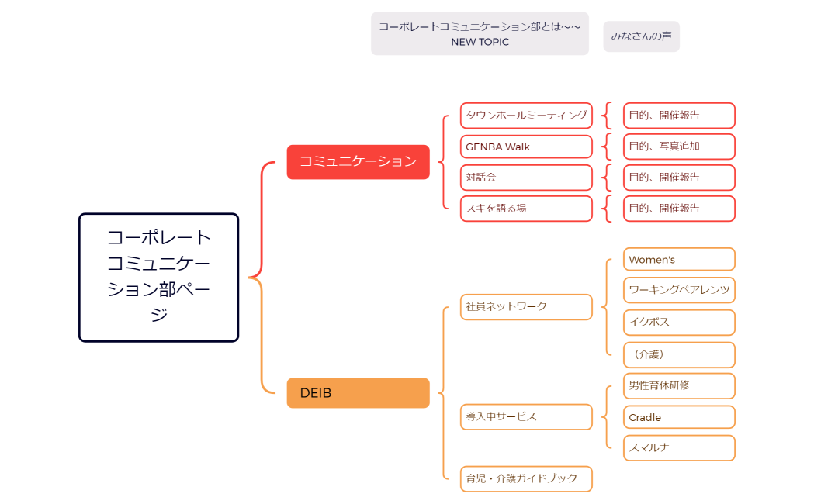Select the 対話会 node
This screenshot has width=814, height=504.
click(x=525, y=178)
